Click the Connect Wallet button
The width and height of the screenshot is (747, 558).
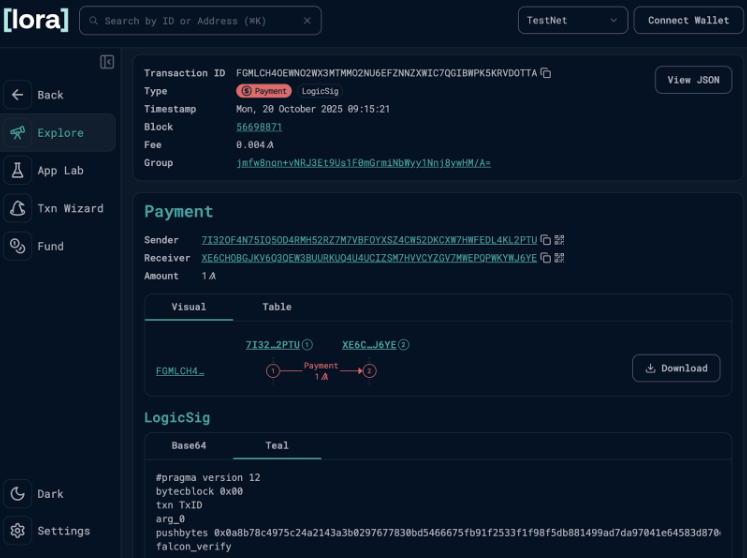[688, 20]
